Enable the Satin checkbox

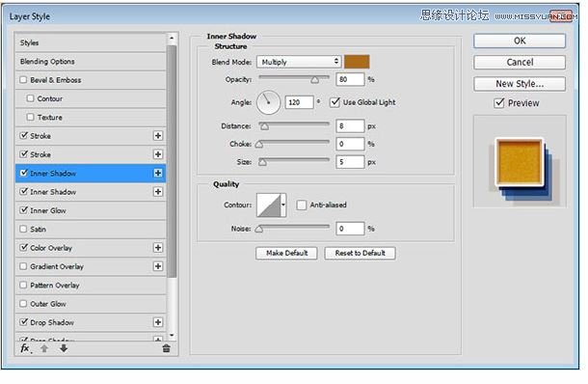pyautogui.click(x=24, y=229)
